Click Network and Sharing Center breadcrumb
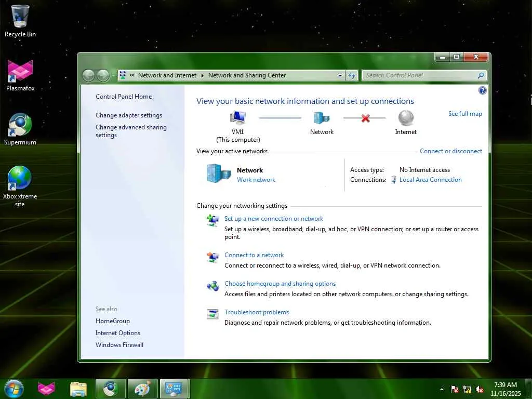 coord(247,75)
